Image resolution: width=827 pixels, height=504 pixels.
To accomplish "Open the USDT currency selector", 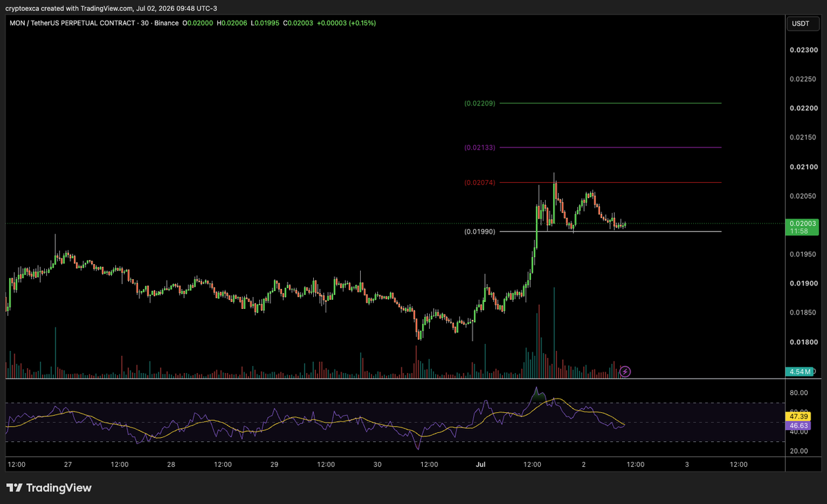I will click(803, 23).
